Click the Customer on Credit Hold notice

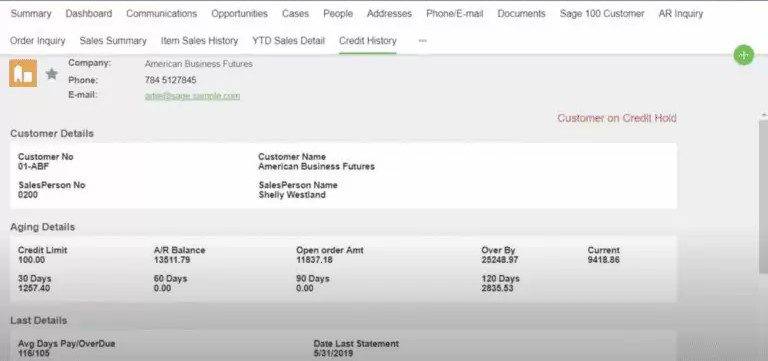617,118
